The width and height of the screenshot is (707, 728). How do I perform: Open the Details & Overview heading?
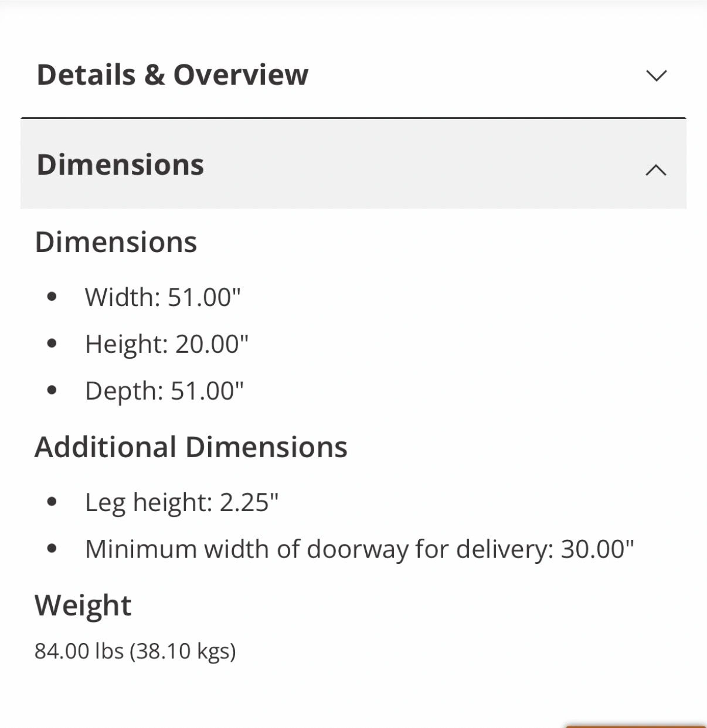pos(172,75)
